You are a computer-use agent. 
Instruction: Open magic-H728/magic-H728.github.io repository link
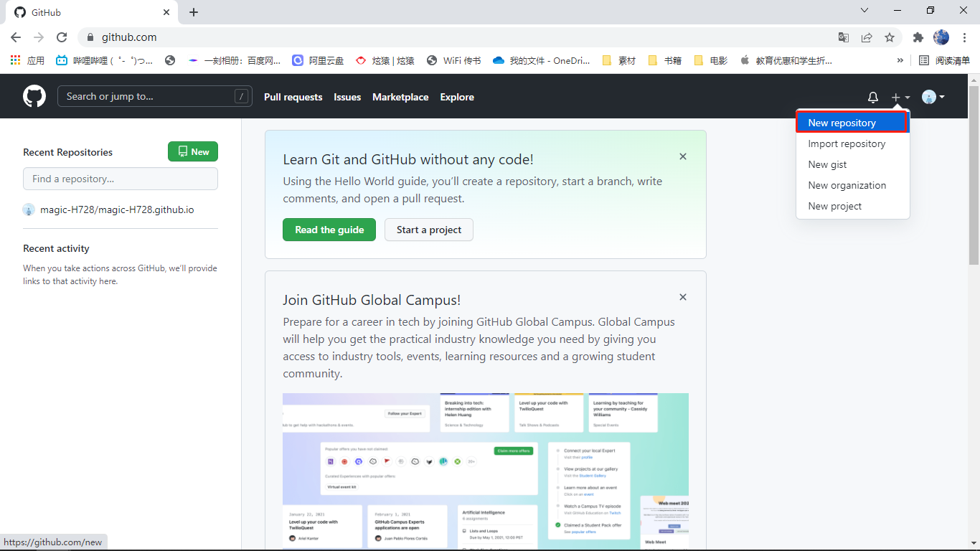tap(117, 210)
